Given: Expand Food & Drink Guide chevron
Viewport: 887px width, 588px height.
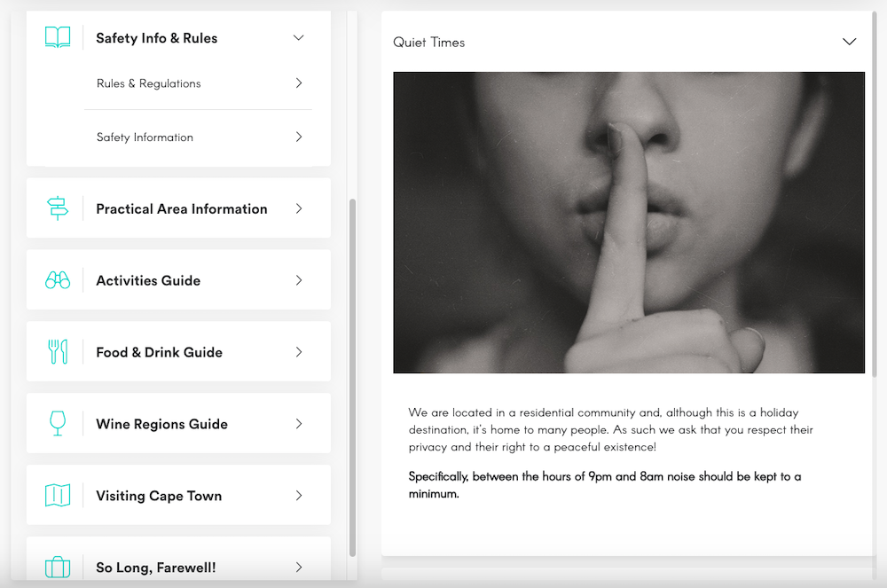Looking at the screenshot, I should click(299, 352).
